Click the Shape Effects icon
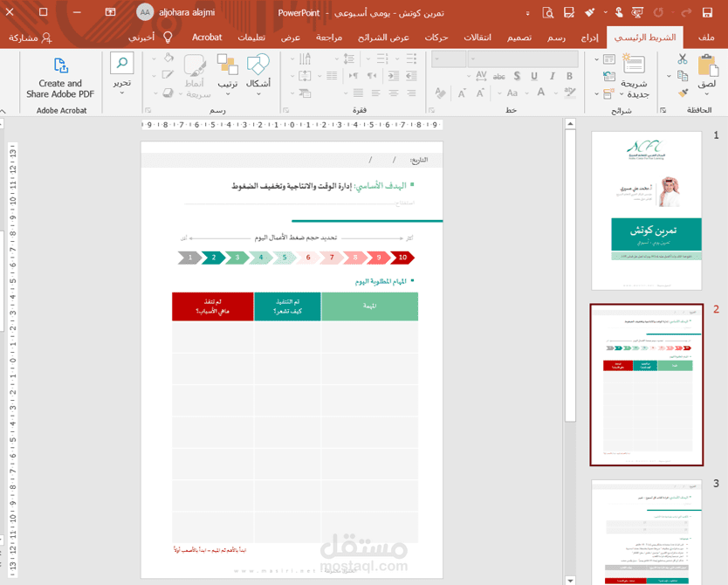 [168, 93]
